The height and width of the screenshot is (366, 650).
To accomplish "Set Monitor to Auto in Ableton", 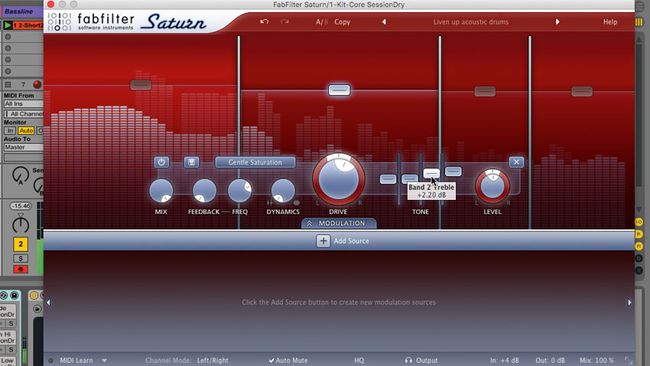I will 26,131.
